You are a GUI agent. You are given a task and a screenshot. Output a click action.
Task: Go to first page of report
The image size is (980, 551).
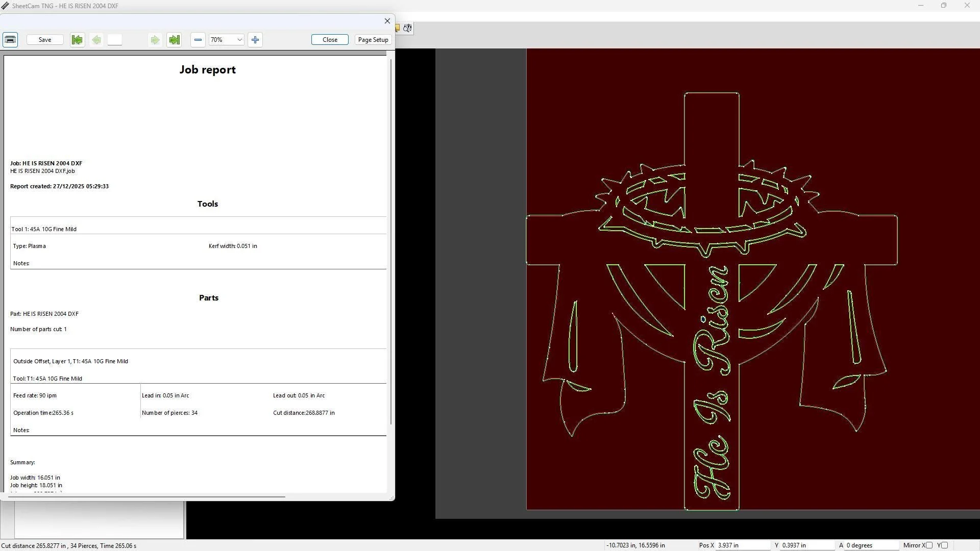point(77,40)
